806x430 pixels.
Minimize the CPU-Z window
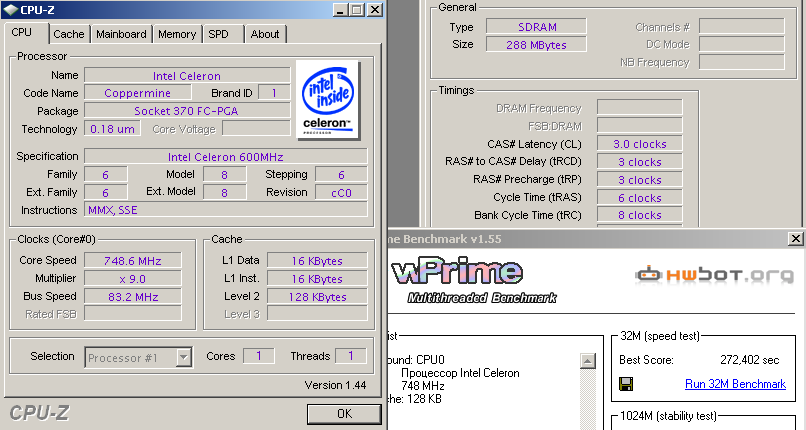point(340,10)
